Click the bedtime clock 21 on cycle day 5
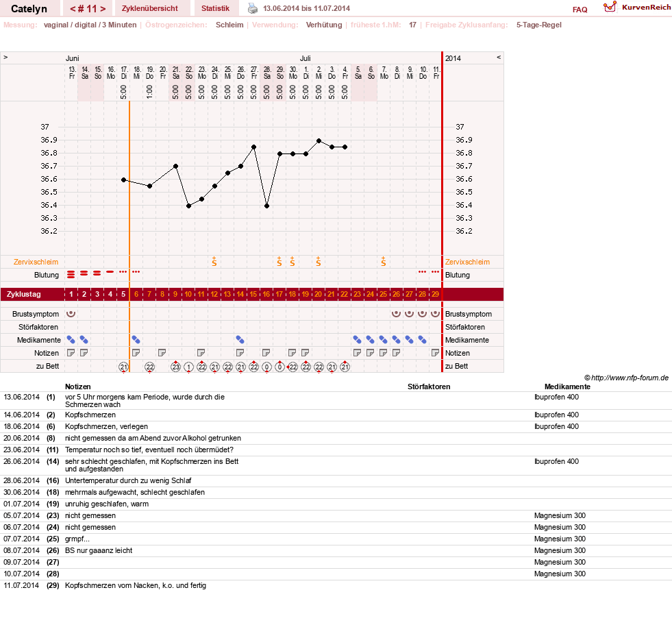672x638 pixels. [x=123, y=367]
